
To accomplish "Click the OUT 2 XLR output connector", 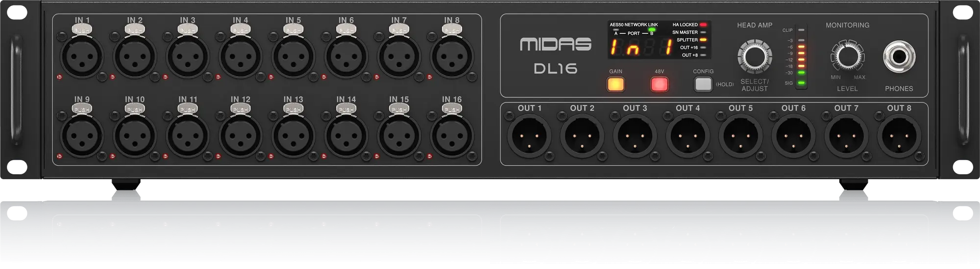I will (x=582, y=135).
